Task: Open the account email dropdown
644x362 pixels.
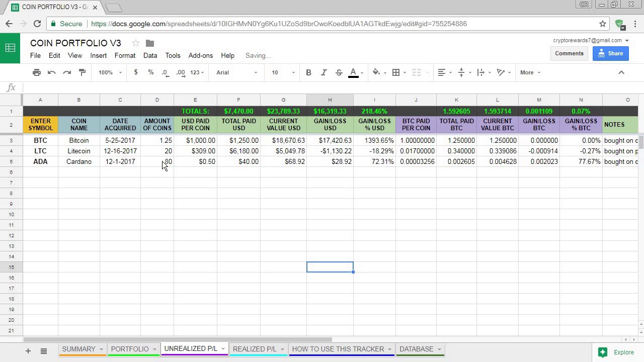Action: [591, 40]
